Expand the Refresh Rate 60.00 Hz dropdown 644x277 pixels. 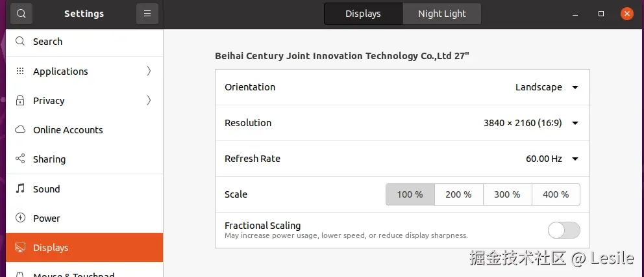point(551,159)
